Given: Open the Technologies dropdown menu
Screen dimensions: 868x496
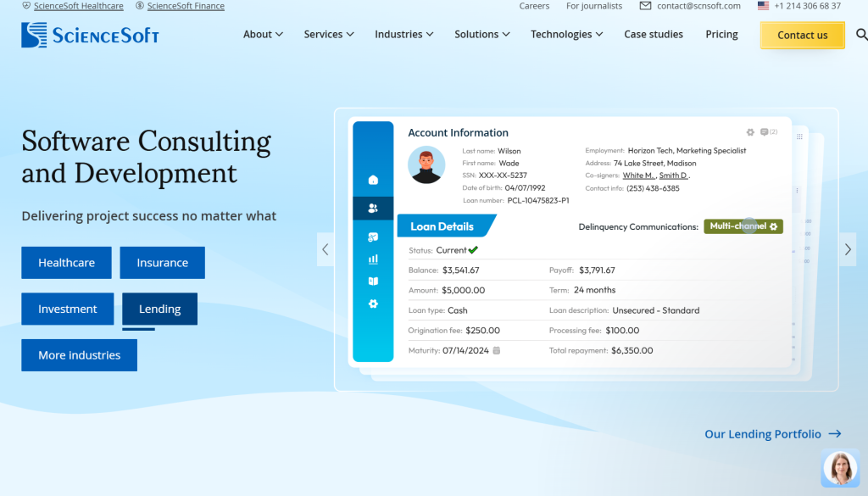Looking at the screenshot, I should coord(566,35).
